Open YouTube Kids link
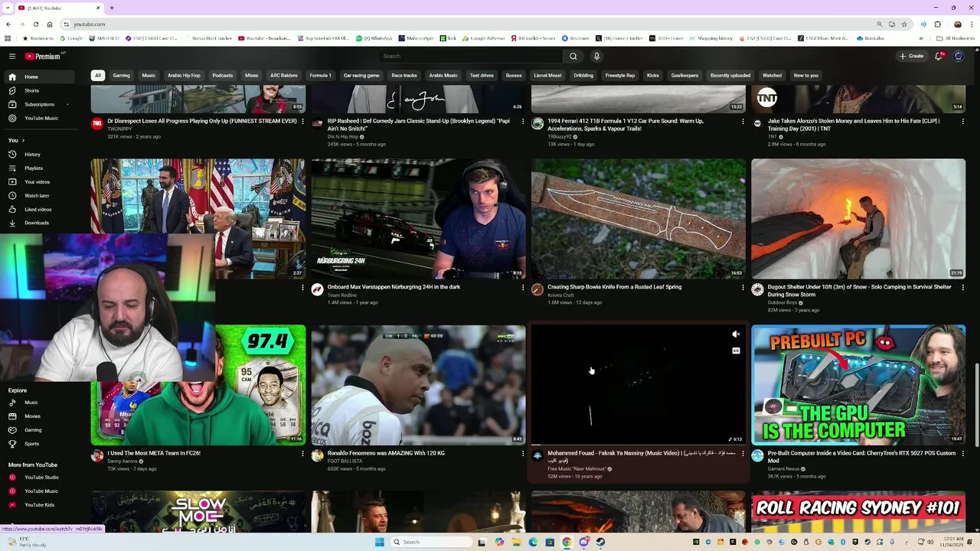 [38, 505]
